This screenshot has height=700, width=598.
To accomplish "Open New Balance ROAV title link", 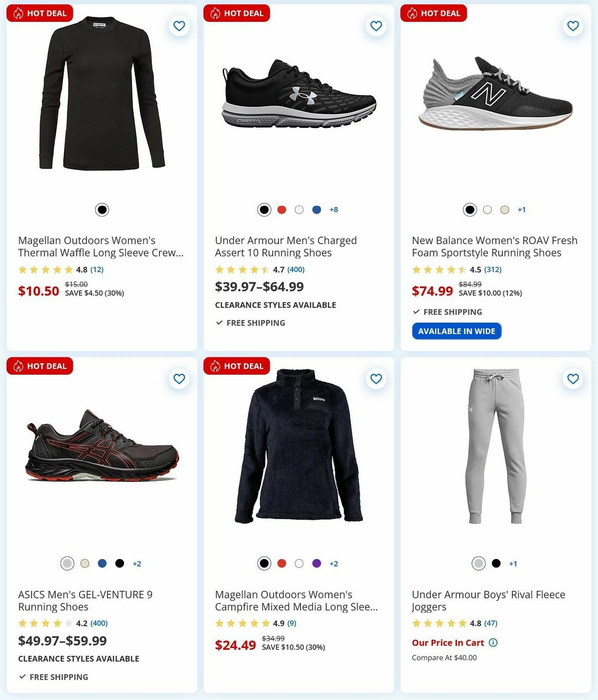I will pos(494,246).
